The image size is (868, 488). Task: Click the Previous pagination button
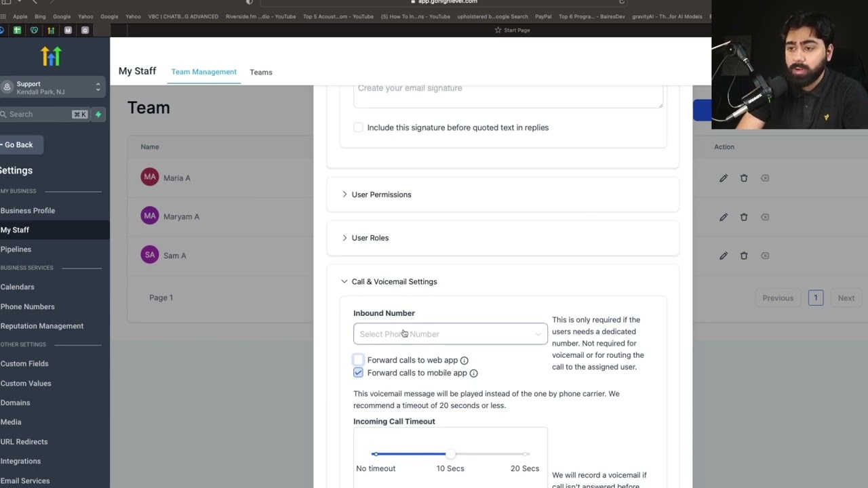pos(778,298)
